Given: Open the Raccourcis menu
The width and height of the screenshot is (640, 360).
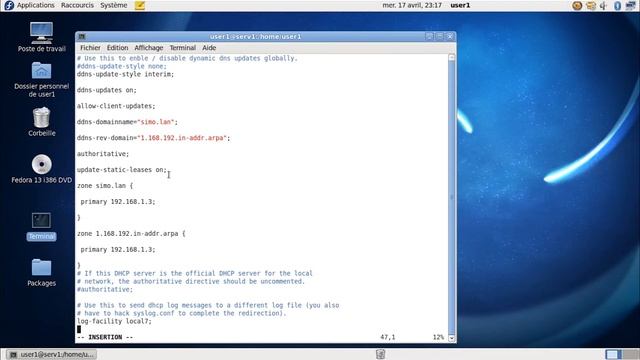Looking at the screenshot, I should pyautogui.click(x=77, y=5).
